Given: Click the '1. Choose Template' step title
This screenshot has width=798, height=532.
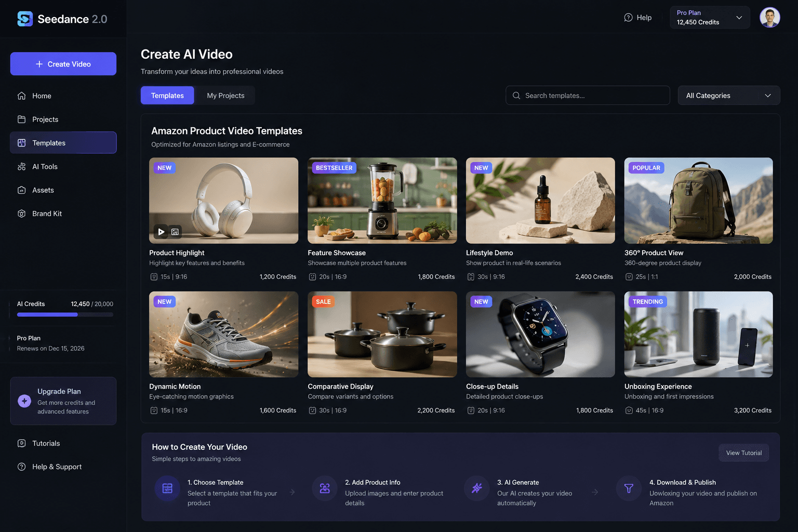Looking at the screenshot, I should click(215, 483).
